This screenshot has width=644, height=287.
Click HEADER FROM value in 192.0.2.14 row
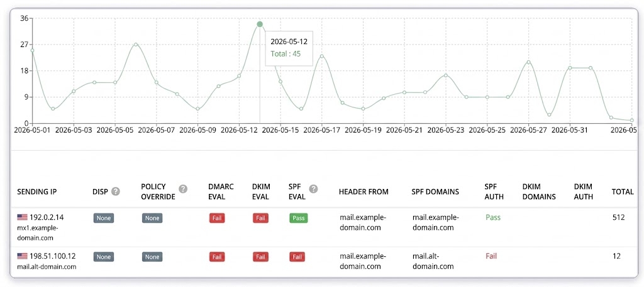(x=363, y=223)
